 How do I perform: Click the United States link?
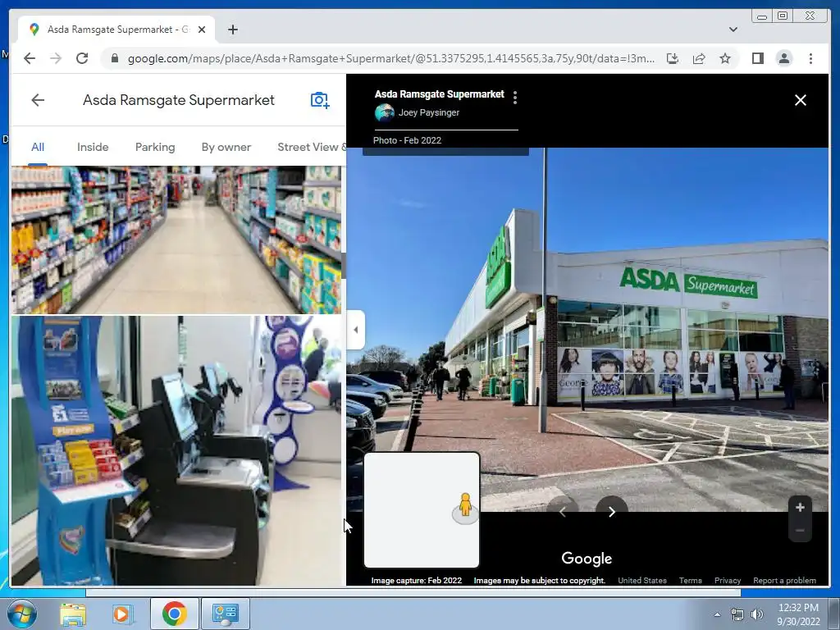(x=641, y=580)
